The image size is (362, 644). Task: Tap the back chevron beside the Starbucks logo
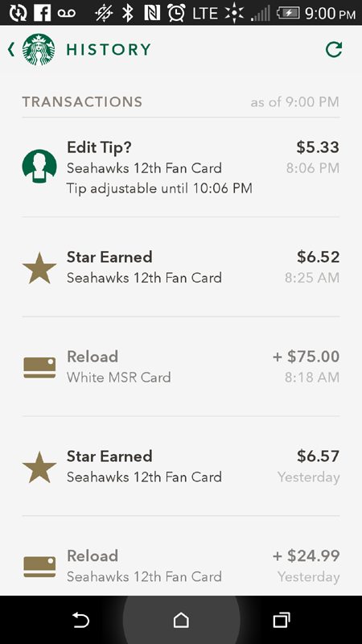point(11,49)
